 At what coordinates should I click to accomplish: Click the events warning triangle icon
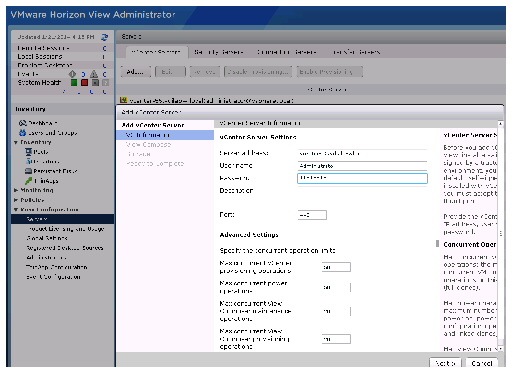click(94, 74)
